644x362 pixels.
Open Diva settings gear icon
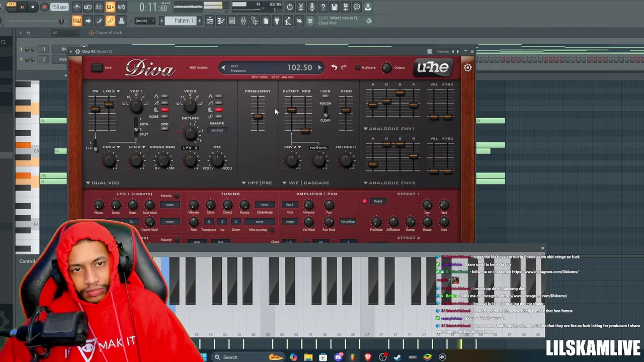click(468, 68)
